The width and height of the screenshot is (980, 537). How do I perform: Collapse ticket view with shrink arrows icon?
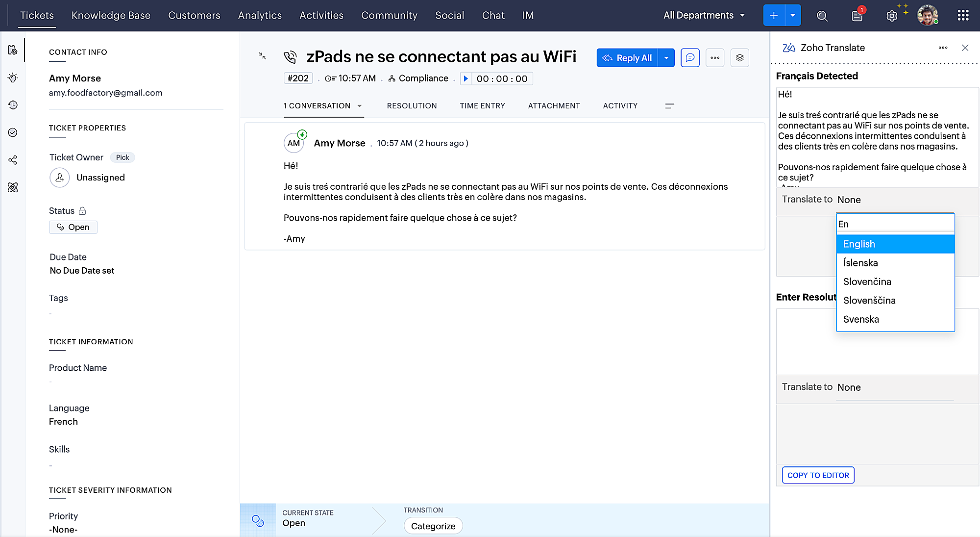(262, 56)
